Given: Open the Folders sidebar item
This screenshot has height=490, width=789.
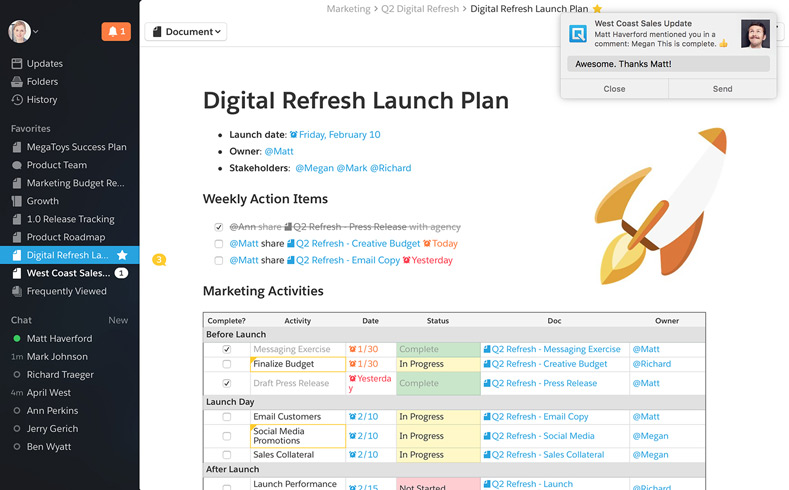Looking at the screenshot, I should point(42,82).
